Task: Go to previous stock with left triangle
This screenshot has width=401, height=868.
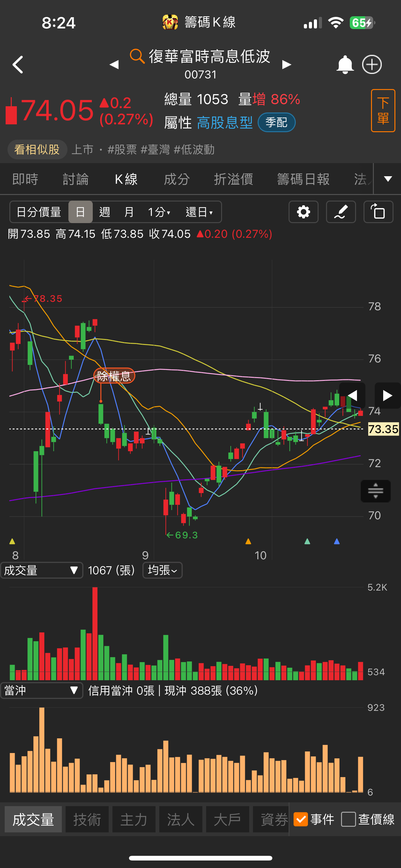Action: [114, 64]
